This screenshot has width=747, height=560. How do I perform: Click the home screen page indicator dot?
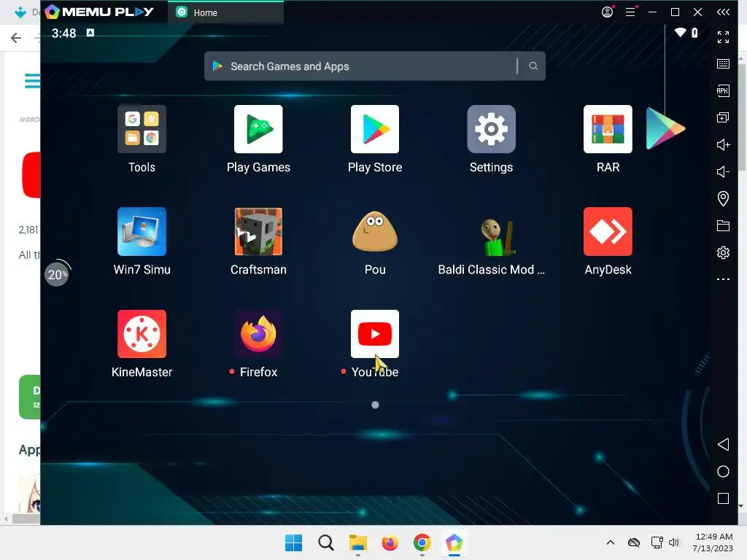coord(375,405)
